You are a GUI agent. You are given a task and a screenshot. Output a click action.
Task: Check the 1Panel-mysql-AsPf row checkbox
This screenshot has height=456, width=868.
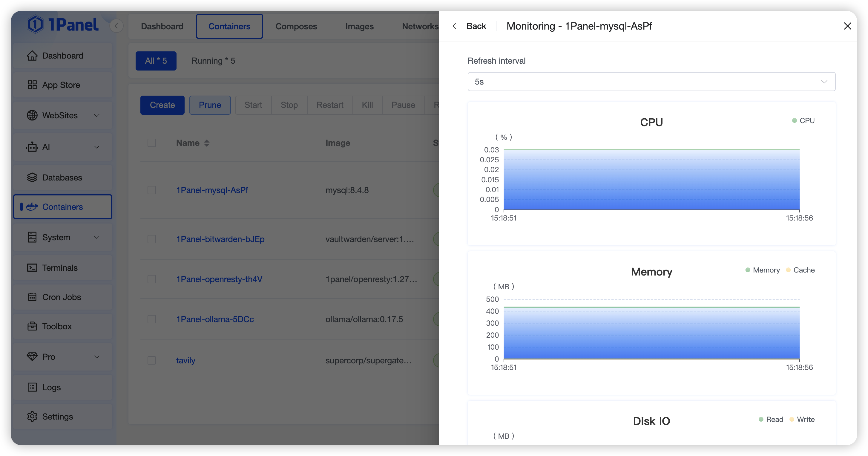(x=152, y=190)
